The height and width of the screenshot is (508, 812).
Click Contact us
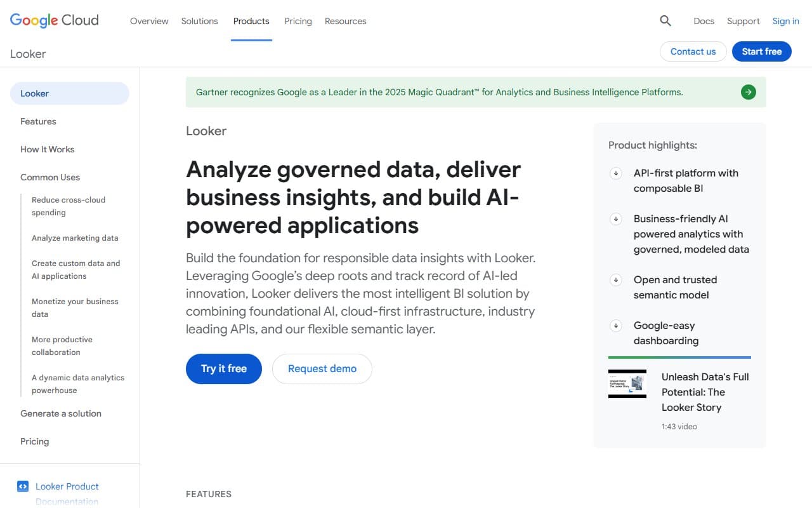click(693, 51)
